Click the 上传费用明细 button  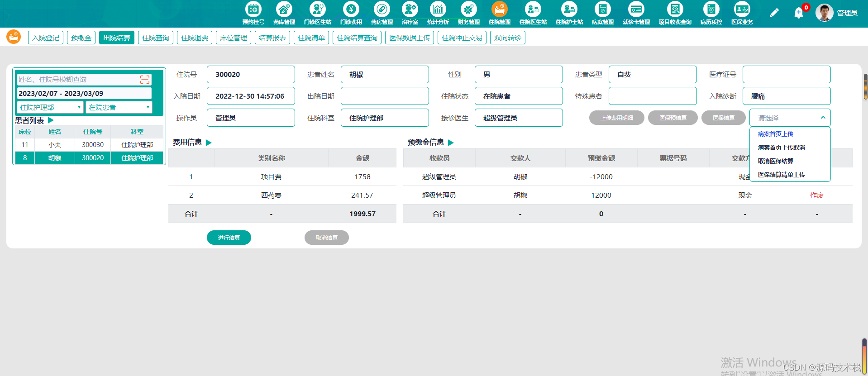pos(617,118)
